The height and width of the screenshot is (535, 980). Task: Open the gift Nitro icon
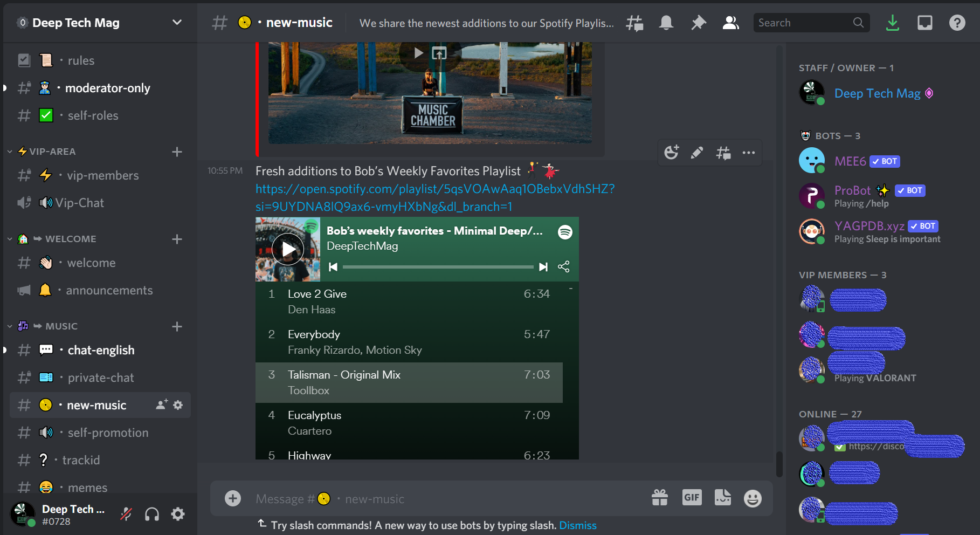[x=660, y=498]
